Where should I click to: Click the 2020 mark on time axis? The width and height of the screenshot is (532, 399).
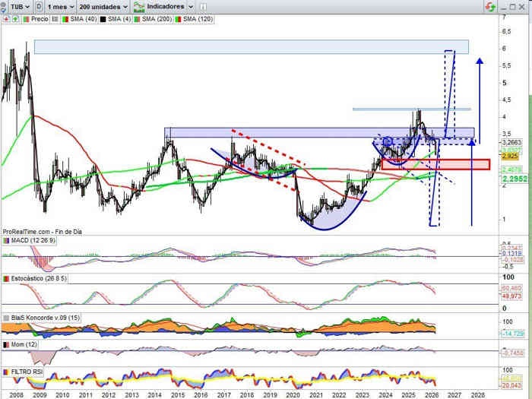(x=293, y=394)
